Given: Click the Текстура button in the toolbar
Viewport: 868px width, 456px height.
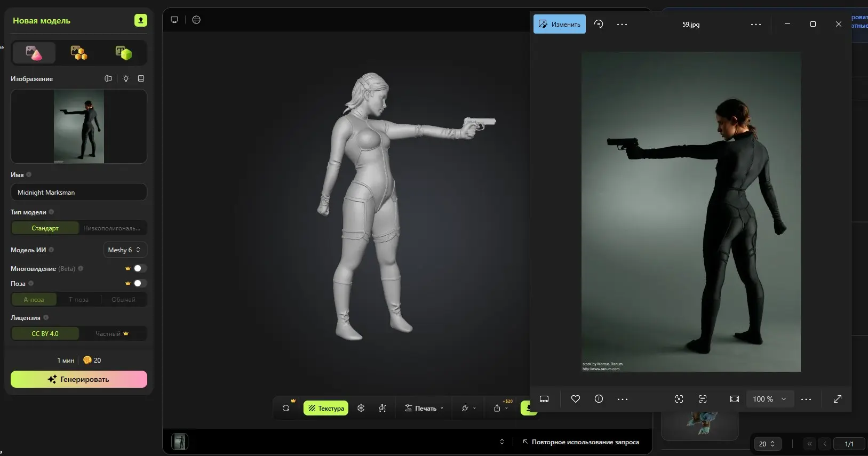Looking at the screenshot, I should [326, 408].
